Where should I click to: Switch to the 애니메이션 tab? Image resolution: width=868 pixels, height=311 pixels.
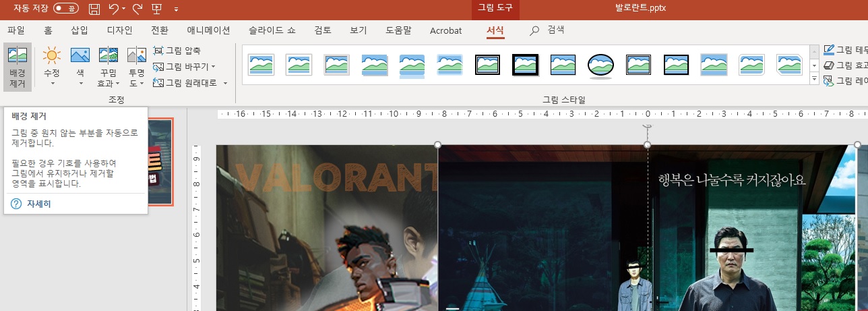(x=208, y=30)
